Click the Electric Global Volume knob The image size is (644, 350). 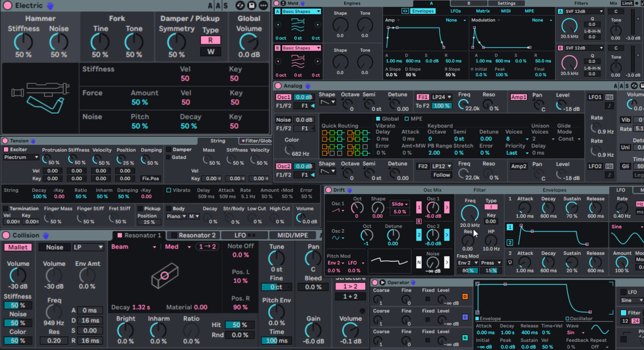click(249, 42)
